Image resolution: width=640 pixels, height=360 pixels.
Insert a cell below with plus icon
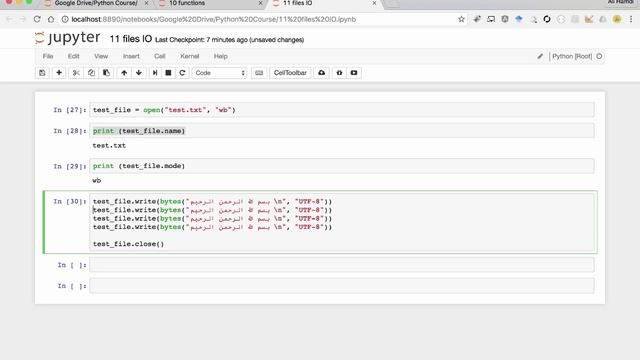(x=59, y=73)
